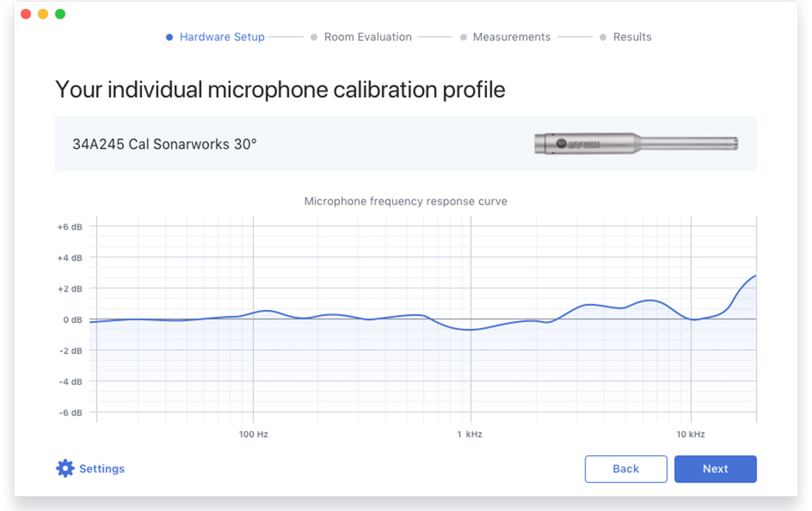Go to the next step with Next
Screen dimensions: 812x511
715,469
